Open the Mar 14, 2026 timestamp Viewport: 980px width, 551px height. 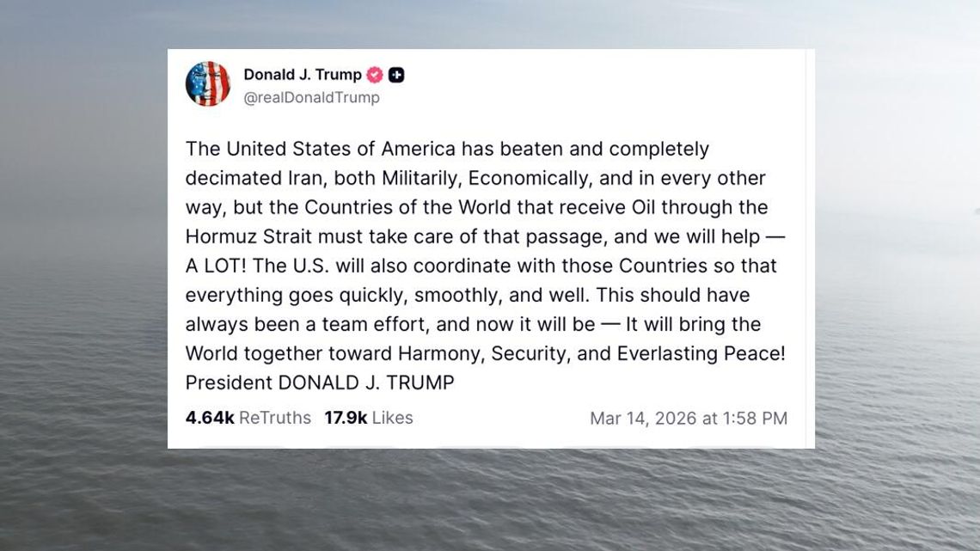coord(688,418)
